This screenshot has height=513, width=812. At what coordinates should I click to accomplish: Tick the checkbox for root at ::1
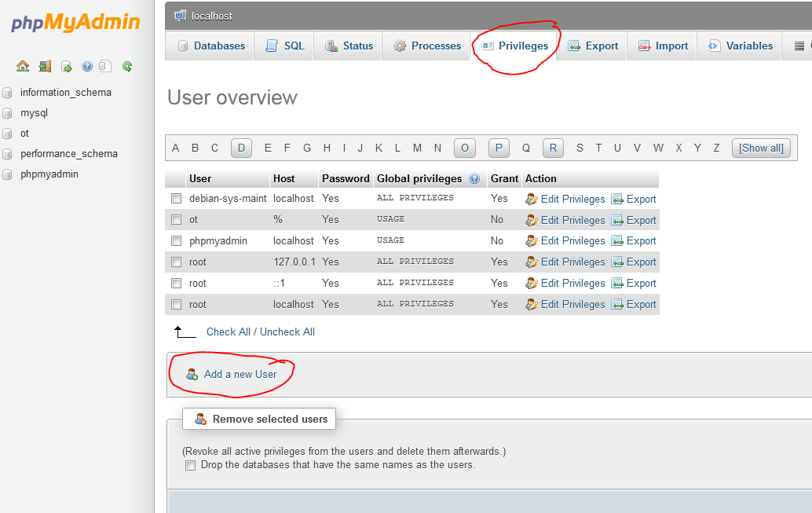point(177,284)
